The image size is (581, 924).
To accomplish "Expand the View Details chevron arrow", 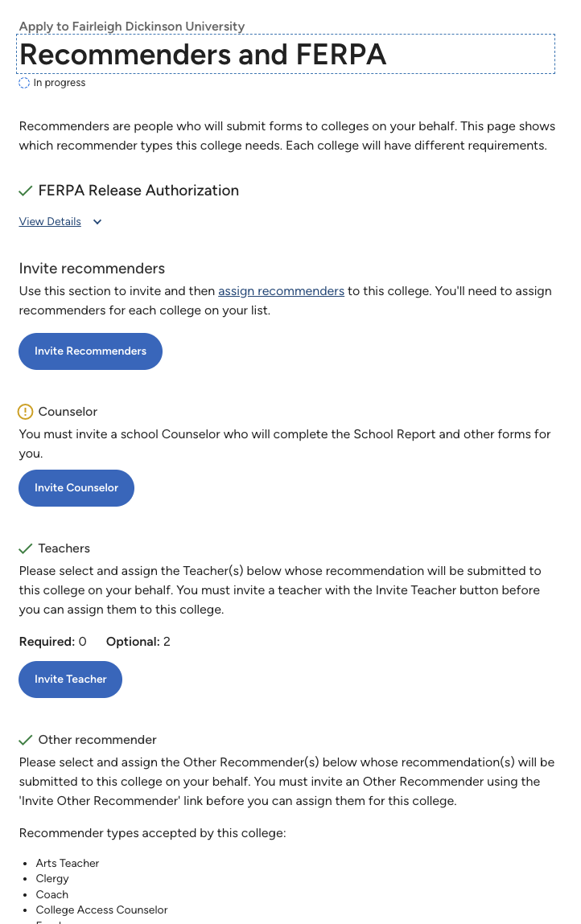I will coord(97,222).
